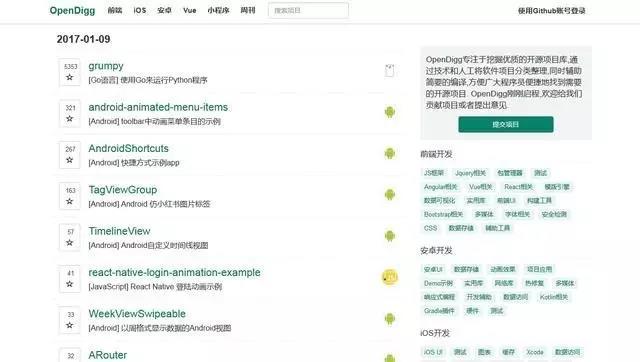Open the 小程序 navigation menu item
This screenshot has width=640, height=362.
[x=218, y=10]
